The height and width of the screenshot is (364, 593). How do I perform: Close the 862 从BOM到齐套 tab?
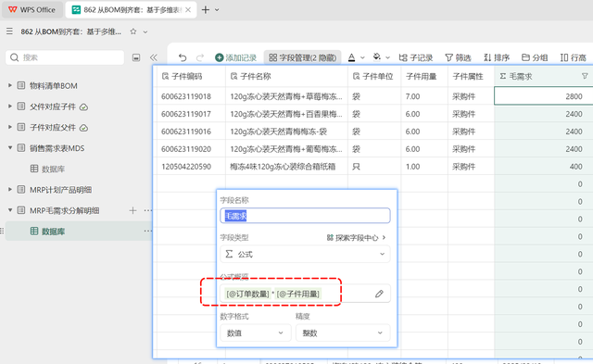(188, 10)
